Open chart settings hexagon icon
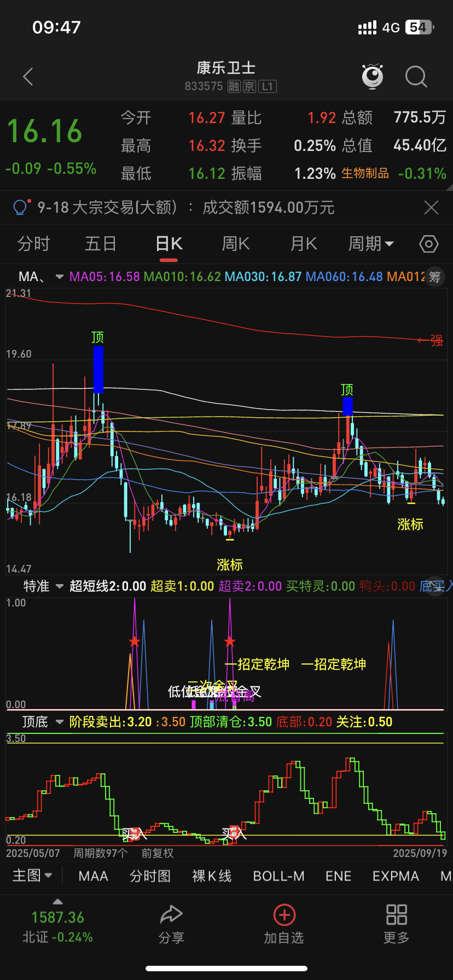This screenshot has width=453, height=980. (x=428, y=244)
